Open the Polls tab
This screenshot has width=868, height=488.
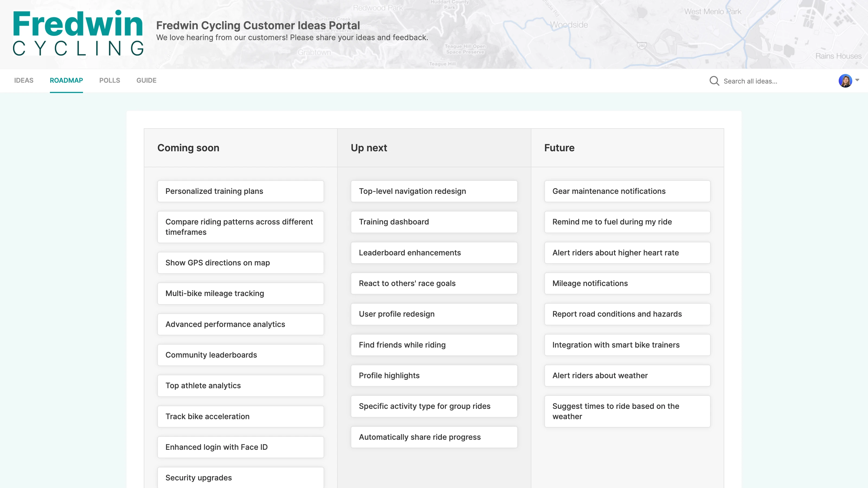[110, 81]
